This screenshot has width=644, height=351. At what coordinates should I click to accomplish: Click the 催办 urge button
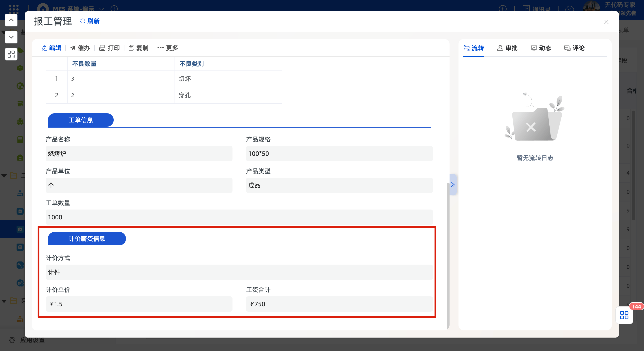(x=80, y=48)
